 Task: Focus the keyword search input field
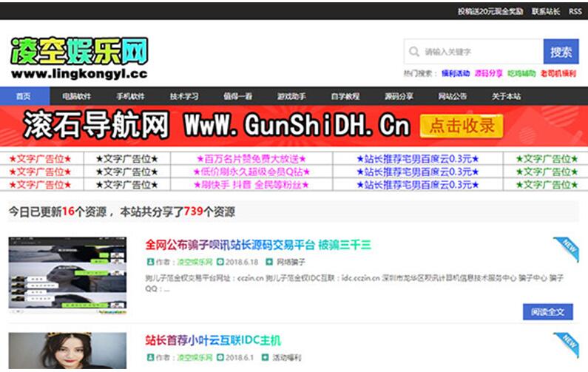(481, 52)
